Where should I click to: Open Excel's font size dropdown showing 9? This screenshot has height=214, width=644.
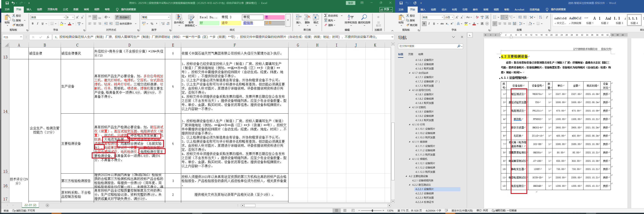[73, 17]
